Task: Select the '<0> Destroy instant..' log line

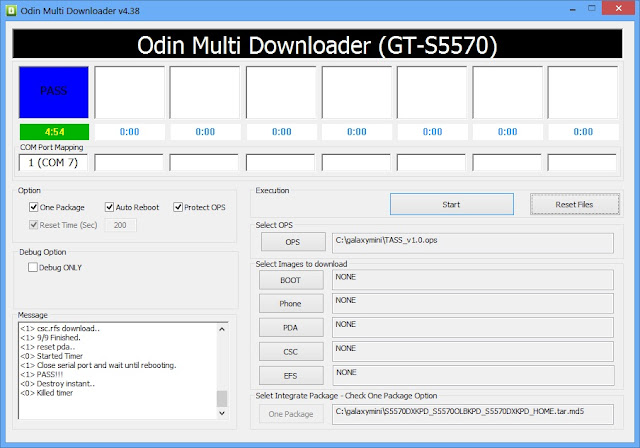Action: click(x=58, y=384)
